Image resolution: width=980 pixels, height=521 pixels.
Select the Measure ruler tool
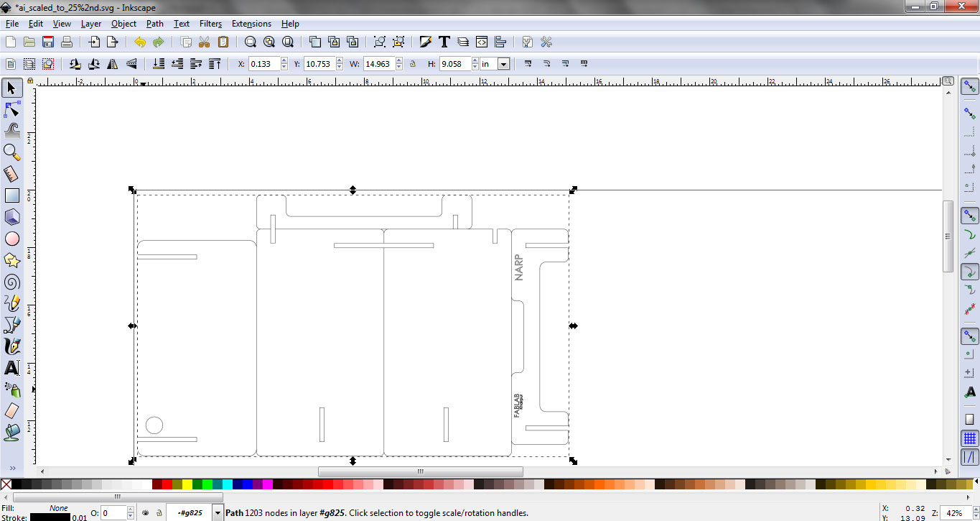click(x=12, y=174)
